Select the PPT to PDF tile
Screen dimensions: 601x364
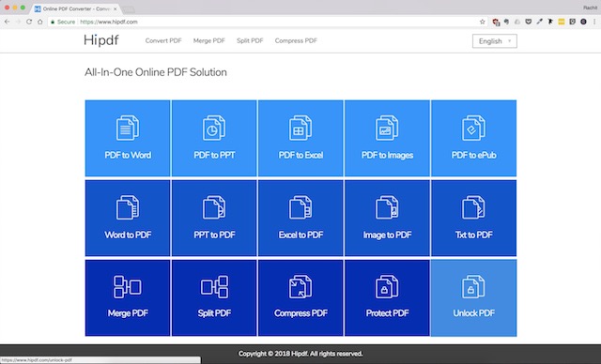[214, 218]
